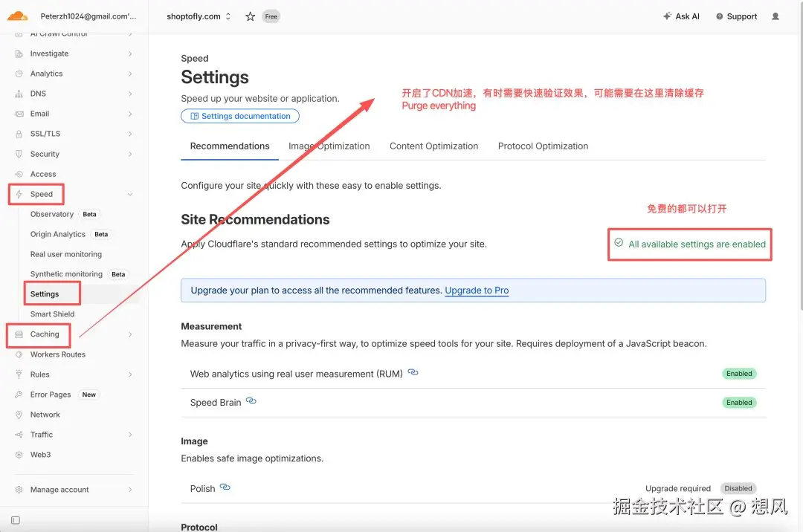
Task: Open Synthetic monitoring under Speed
Action: point(66,274)
